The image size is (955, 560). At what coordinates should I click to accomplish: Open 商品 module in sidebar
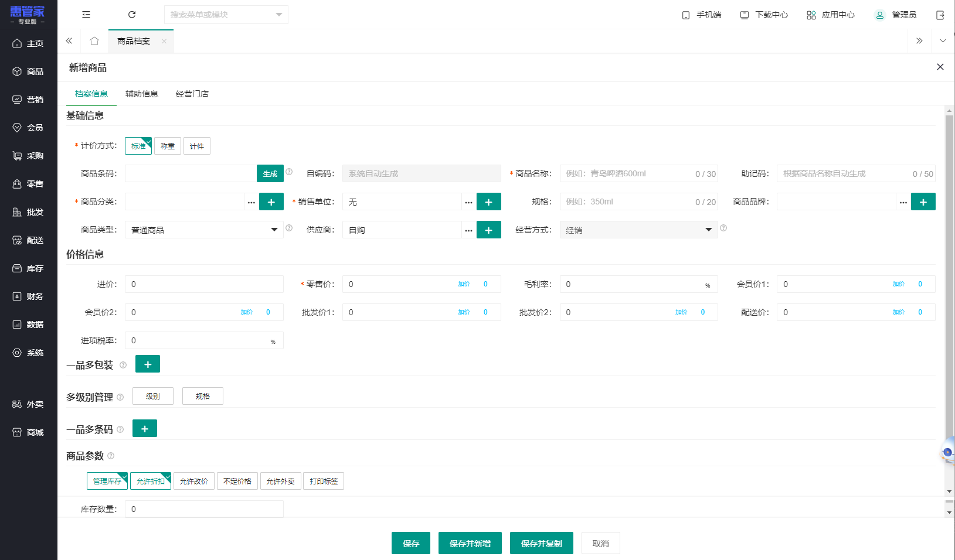[28, 71]
